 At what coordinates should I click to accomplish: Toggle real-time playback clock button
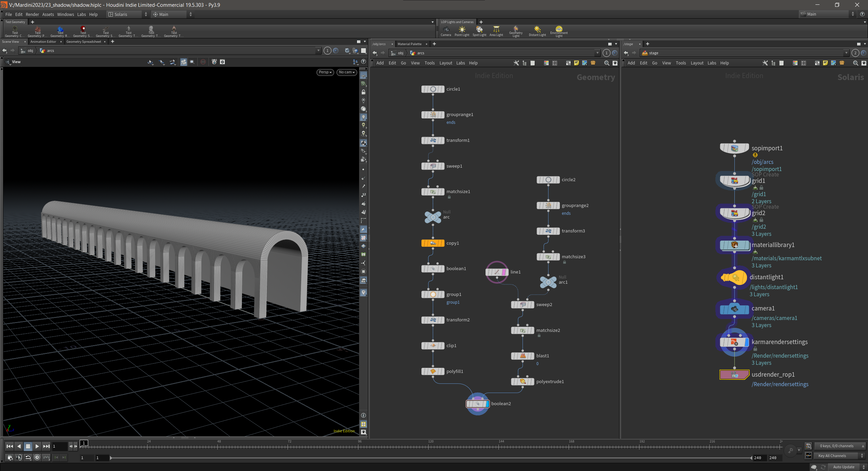tap(37, 457)
